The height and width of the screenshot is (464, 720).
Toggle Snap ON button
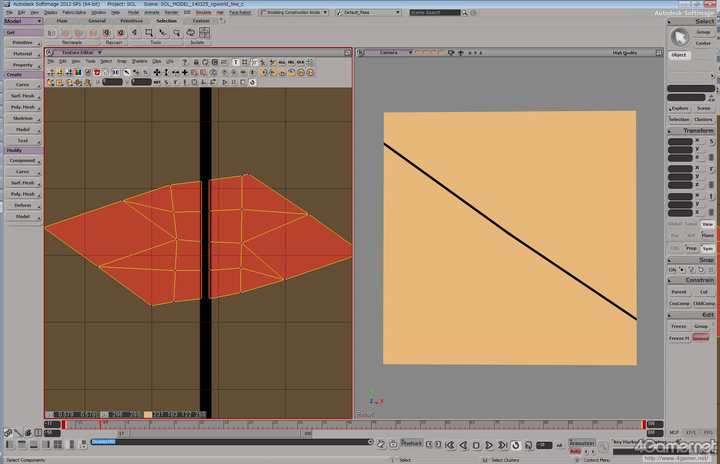672,269
